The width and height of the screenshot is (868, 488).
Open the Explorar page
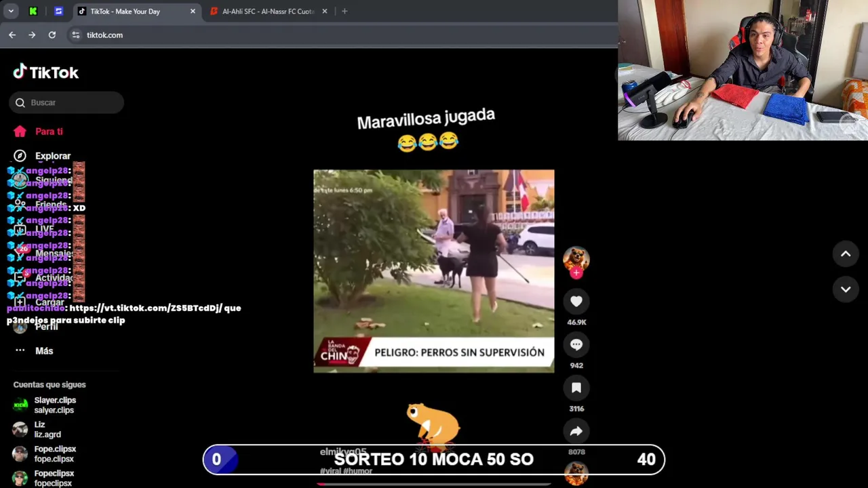(x=52, y=156)
